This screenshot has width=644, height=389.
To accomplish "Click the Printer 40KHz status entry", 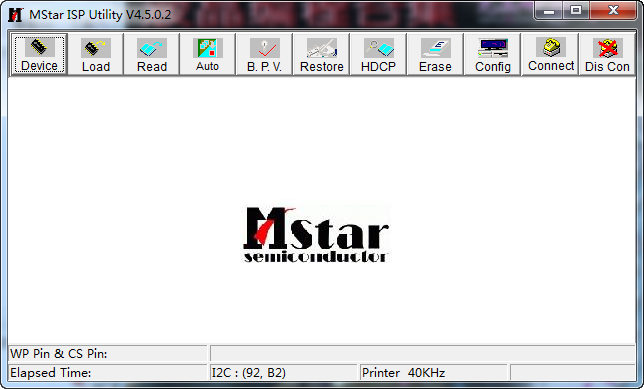I will tap(434, 373).
